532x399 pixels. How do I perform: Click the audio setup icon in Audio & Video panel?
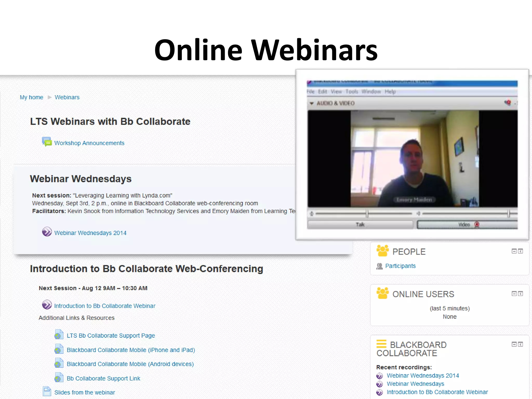[508, 103]
